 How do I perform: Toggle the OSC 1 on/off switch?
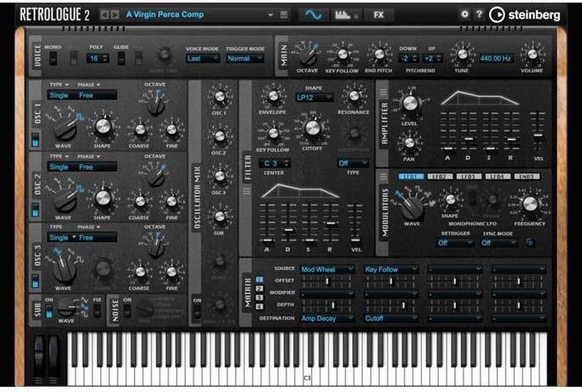[x=36, y=140]
